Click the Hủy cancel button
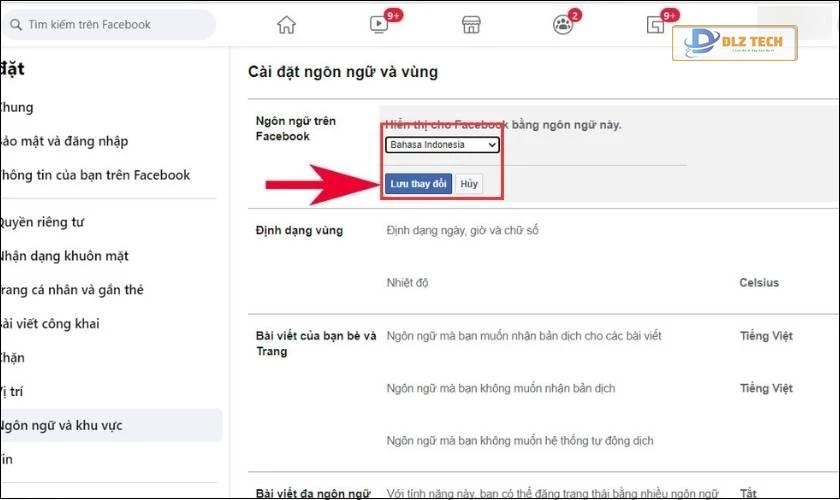Screen dimensions: 840x500 (469, 184)
